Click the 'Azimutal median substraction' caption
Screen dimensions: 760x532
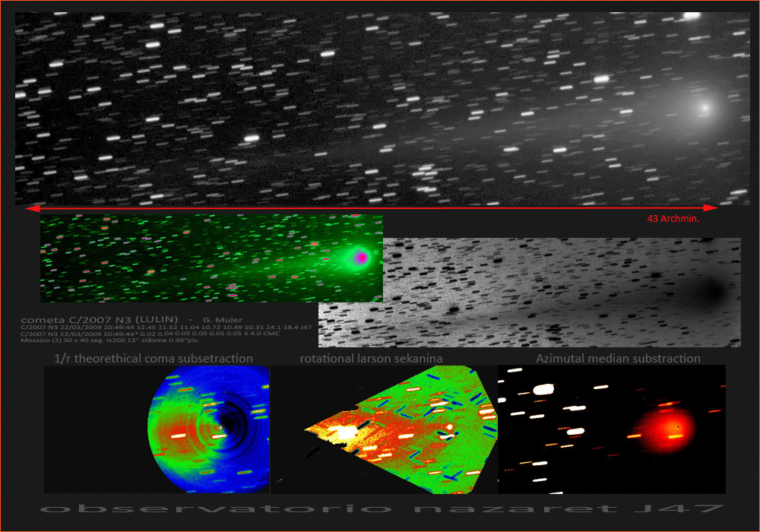pyautogui.click(x=618, y=359)
